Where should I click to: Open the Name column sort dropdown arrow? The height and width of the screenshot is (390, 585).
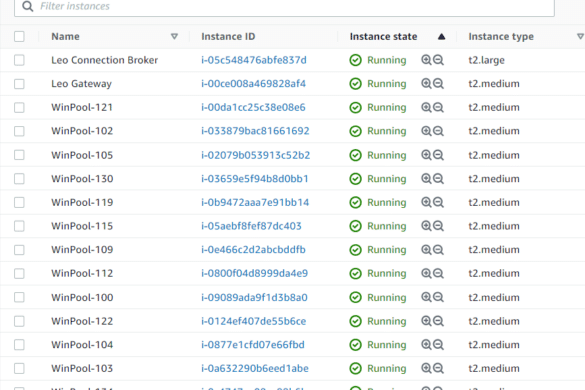[174, 37]
